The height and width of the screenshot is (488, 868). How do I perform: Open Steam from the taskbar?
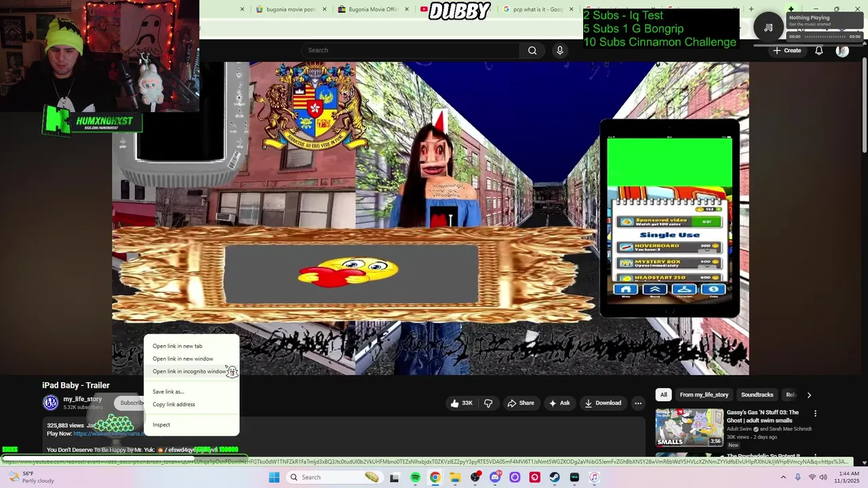click(x=555, y=477)
